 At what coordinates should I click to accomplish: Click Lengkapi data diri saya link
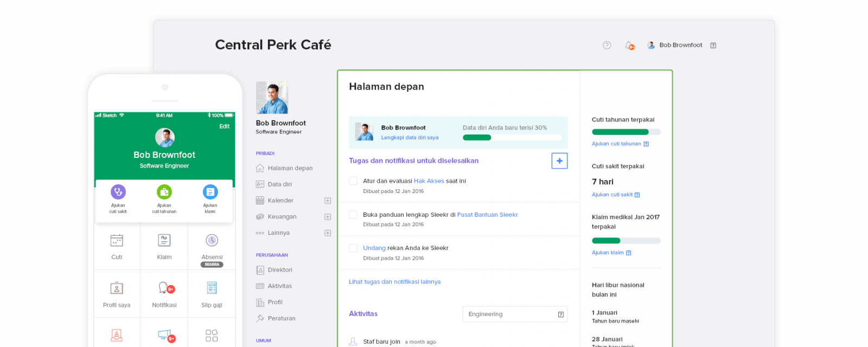pos(410,138)
